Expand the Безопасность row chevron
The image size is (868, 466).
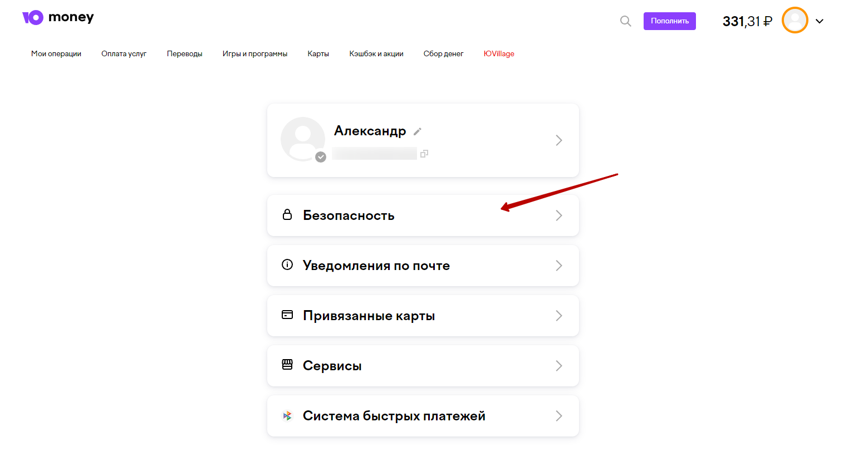559,215
